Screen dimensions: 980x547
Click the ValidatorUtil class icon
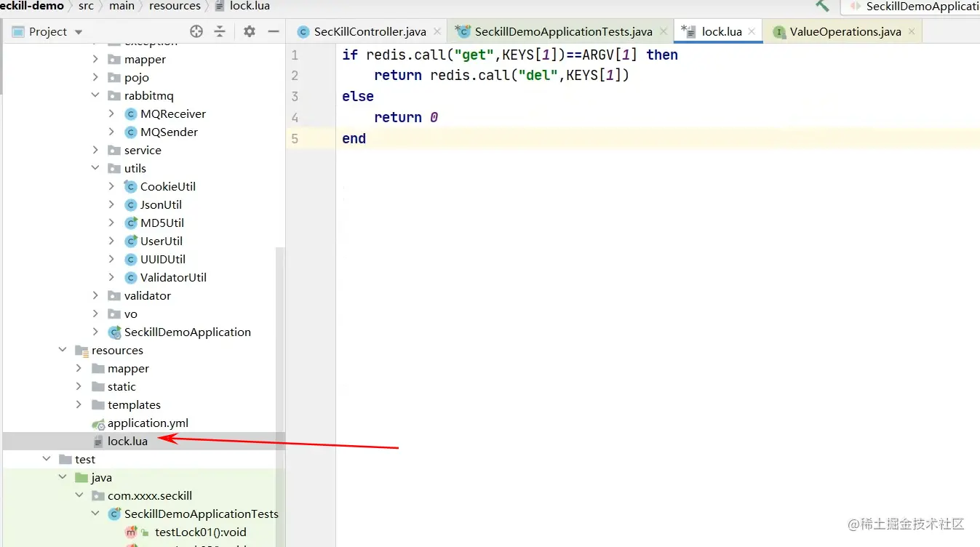pyautogui.click(x=131, y=277)
